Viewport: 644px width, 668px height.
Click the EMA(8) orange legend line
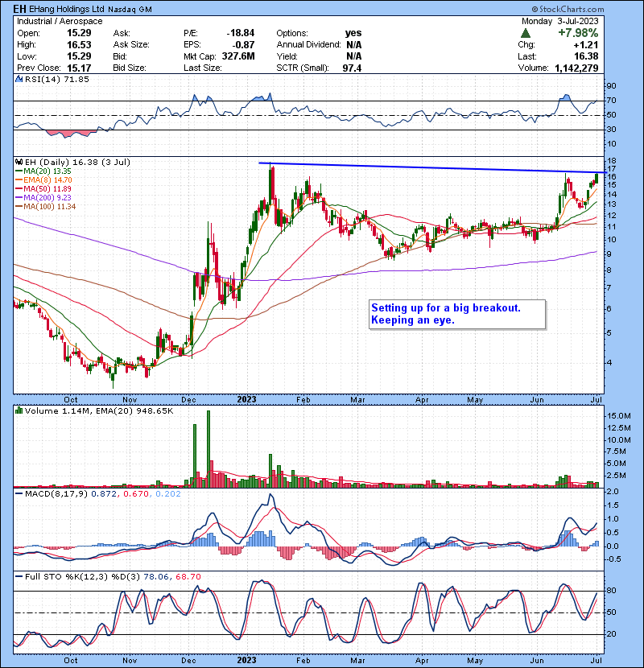pos(19,180)
